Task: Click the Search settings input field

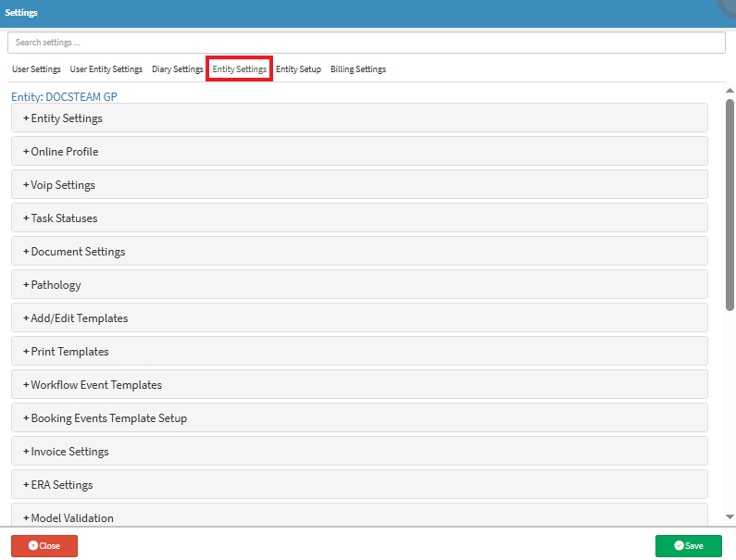Action: click(366, 43)
